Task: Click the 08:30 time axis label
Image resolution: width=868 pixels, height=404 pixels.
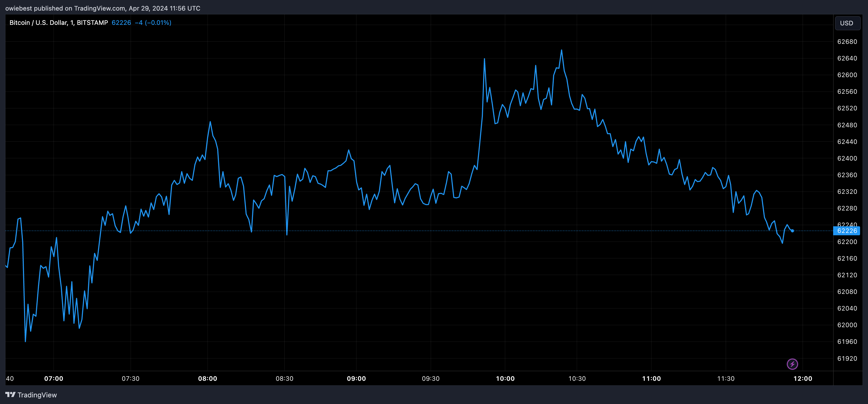Action: (284, 378)
